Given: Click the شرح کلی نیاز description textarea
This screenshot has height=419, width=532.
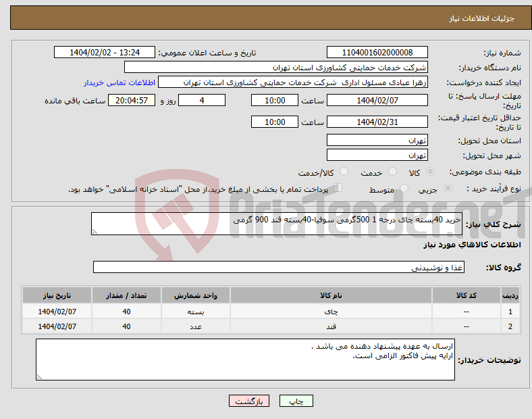Looking at the screenshot, I should [277, 224].
